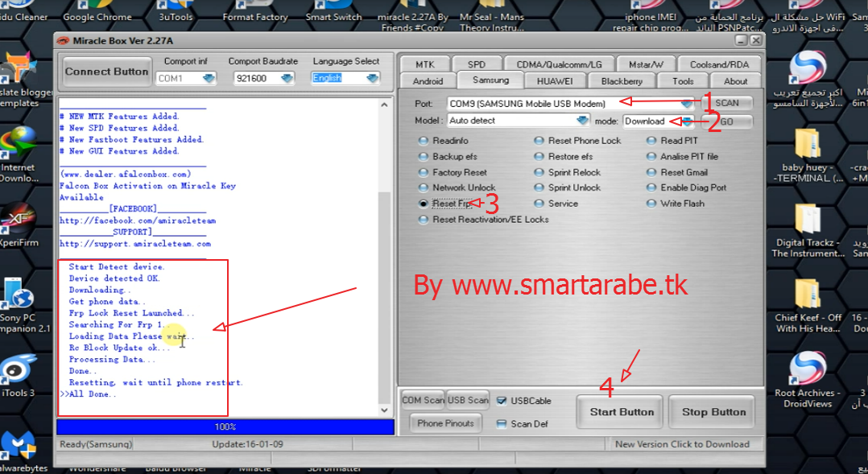Select the Sprint Unlock option
868x474 pixels.
click(x=538, y=188)
